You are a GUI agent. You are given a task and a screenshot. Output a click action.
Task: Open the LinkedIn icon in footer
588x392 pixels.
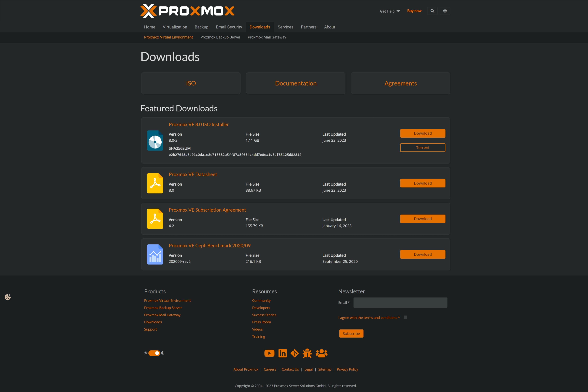point(283,353)
